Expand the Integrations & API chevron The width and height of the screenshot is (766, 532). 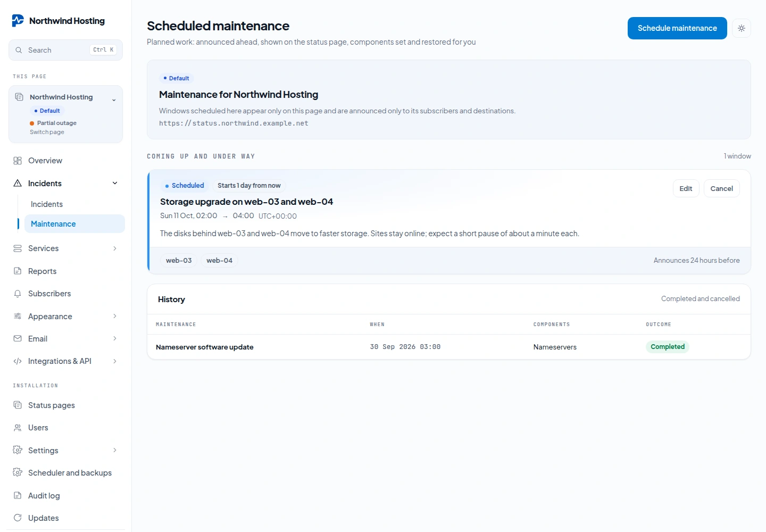click(115, 361)
